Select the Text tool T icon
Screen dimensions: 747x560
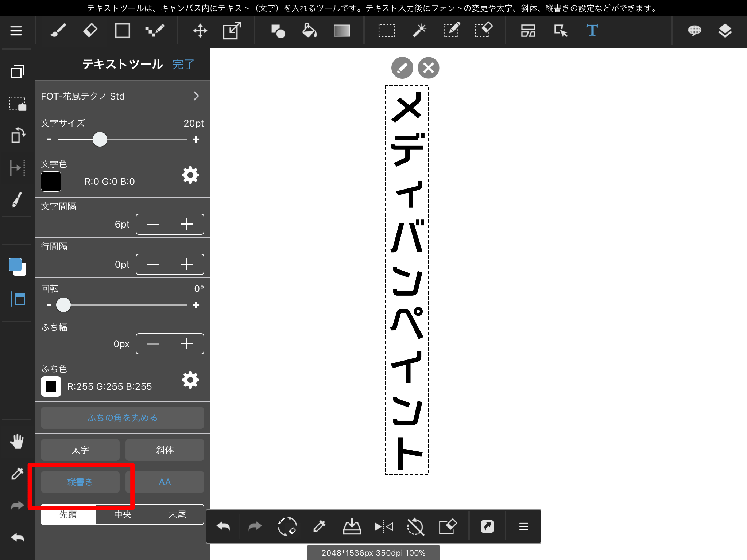pyautogui.click(x=592, y=31)
